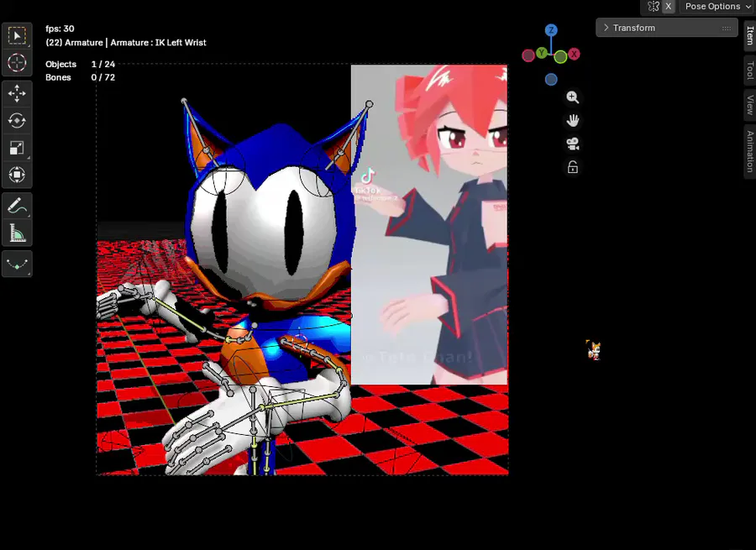Click the Bones '0 / 72' statistic

103,77
